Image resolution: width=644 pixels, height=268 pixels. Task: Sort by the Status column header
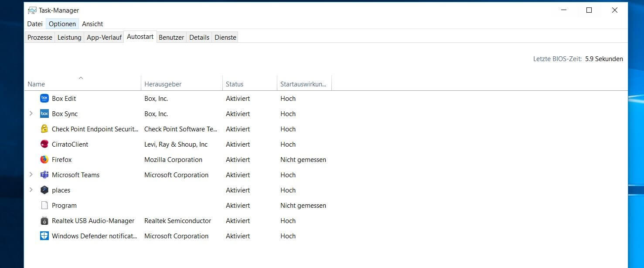pyautogui.click(x=250, y=83)
